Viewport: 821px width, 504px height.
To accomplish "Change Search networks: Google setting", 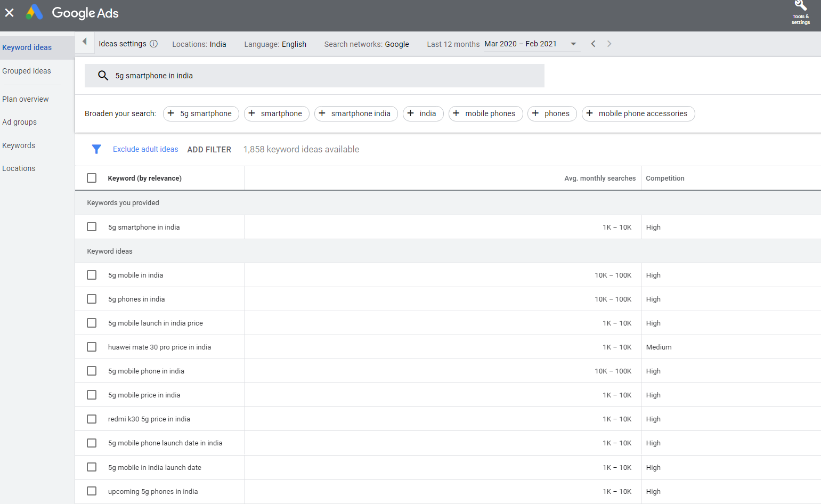I will [x=367, y=44].
